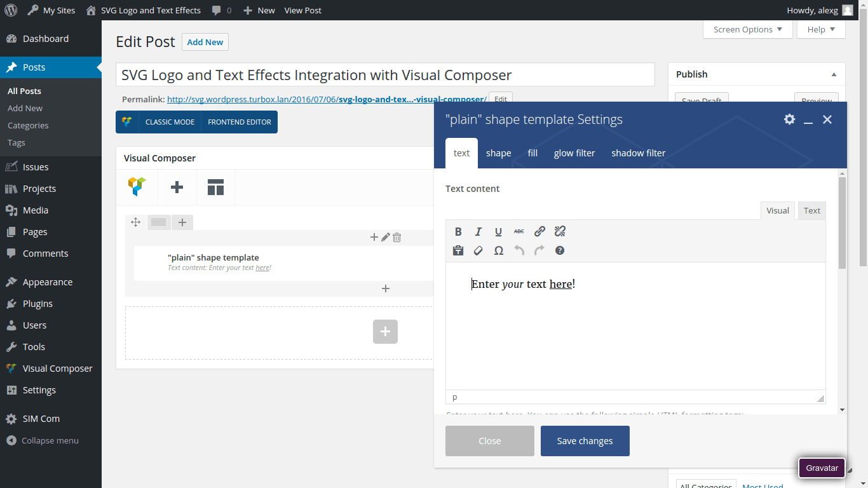Select paste as text clipboard icon

click(458, 251)
